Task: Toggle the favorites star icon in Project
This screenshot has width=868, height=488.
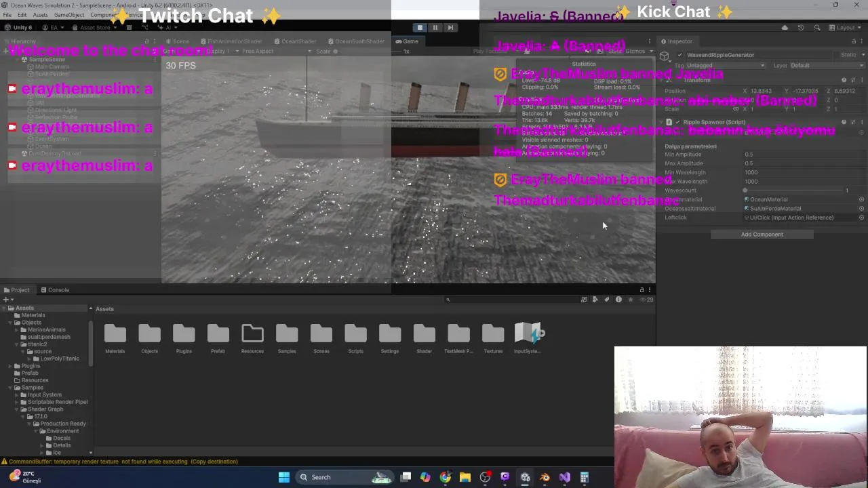Action: [631, 300]
